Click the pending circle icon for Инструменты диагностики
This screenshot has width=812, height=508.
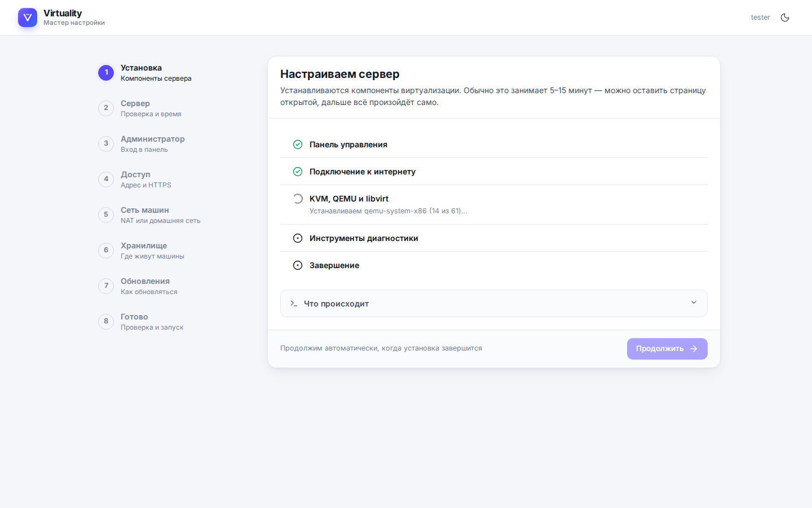pos(298,238)
